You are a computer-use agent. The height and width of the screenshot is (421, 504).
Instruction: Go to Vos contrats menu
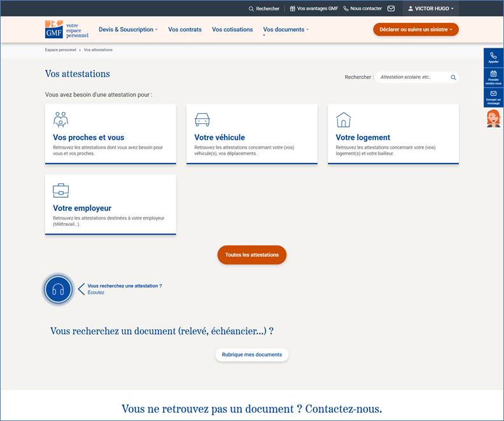185,29
